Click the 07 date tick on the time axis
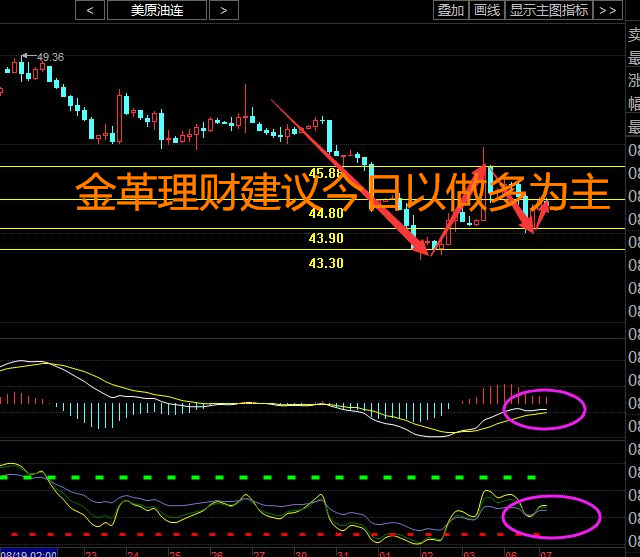The width and height of the screenshot is (640, 557). coord(546,552)
